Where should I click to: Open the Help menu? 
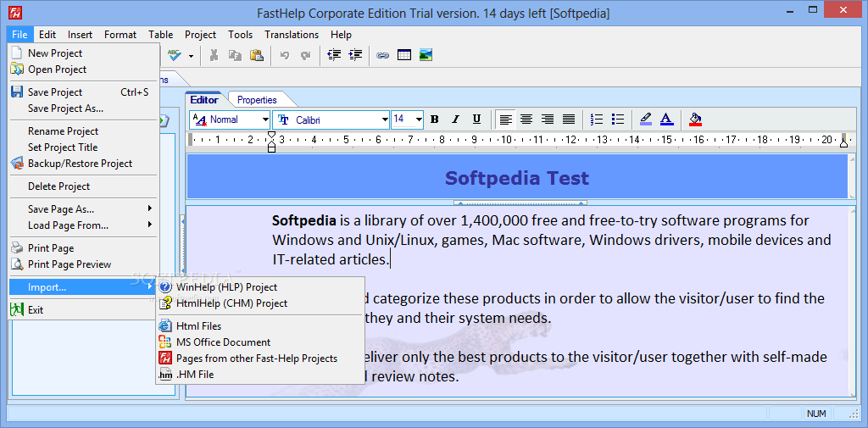[341, 35]
